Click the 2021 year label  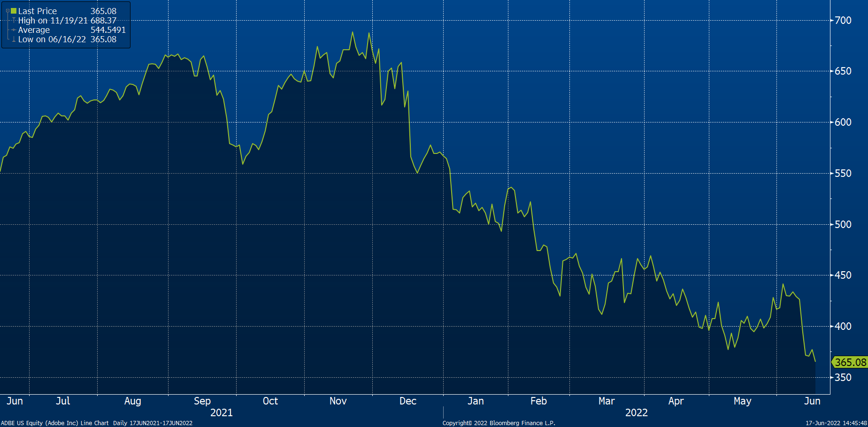pyautogui.click(x=222, y=412)
